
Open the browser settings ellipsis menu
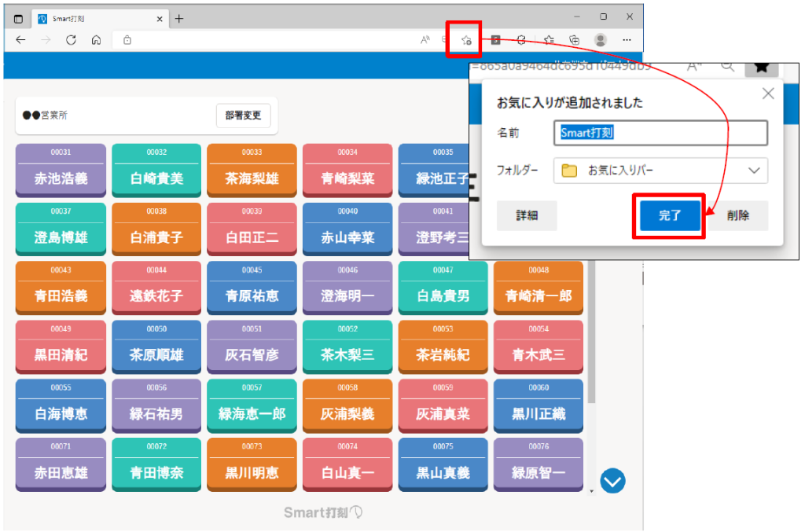(x=627, y=40)
